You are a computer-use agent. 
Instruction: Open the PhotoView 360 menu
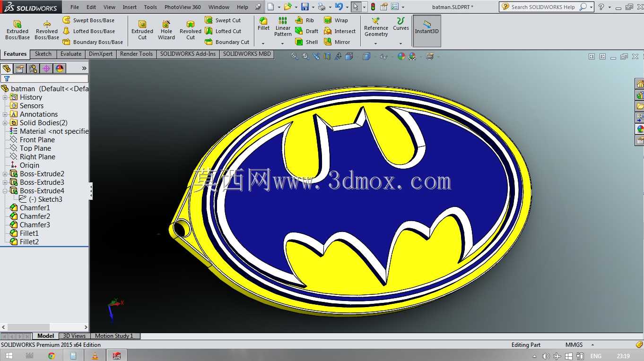click(183, 7)
